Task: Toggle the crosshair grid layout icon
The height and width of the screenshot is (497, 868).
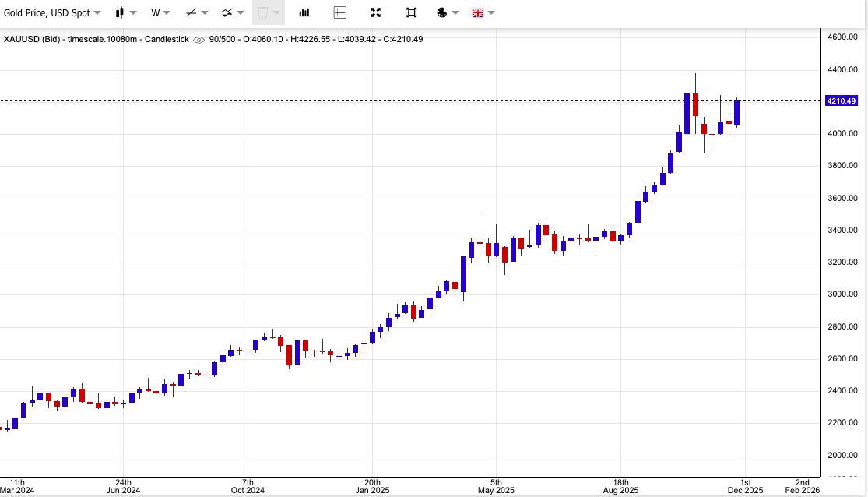Action: (340, 12)
